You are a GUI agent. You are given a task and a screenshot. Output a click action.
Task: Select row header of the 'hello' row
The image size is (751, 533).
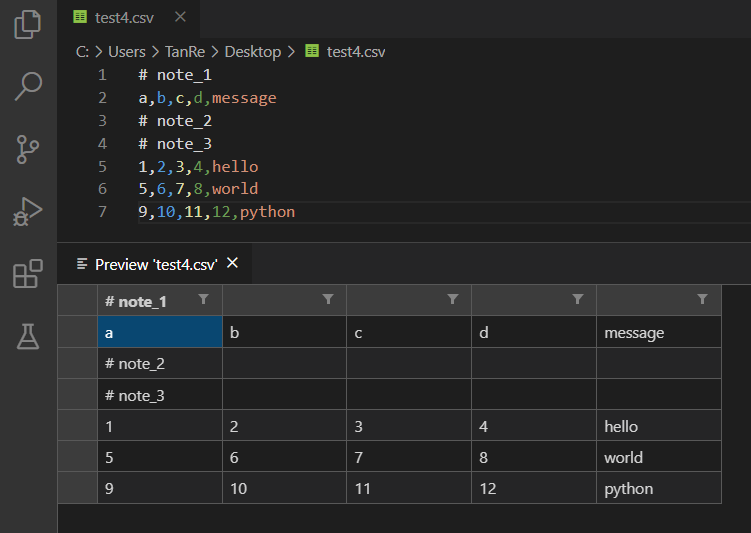coord(78,426)
